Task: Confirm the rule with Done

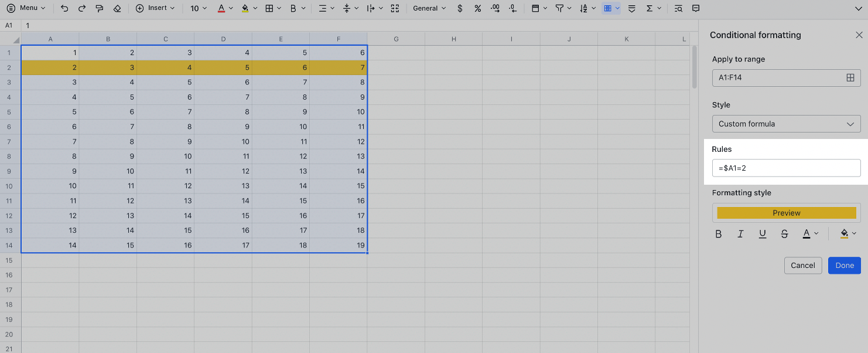Action: pyautogui.click(x=844, y=265)
